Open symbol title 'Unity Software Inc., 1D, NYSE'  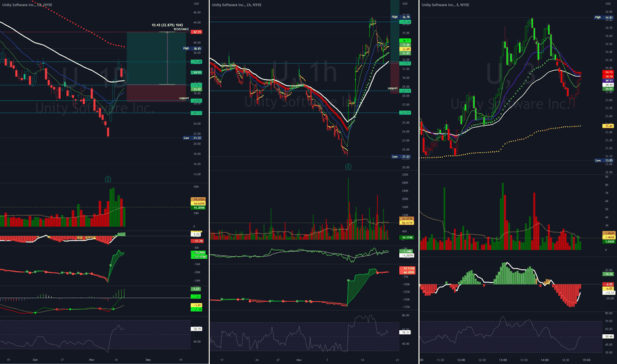click(27, 5)
